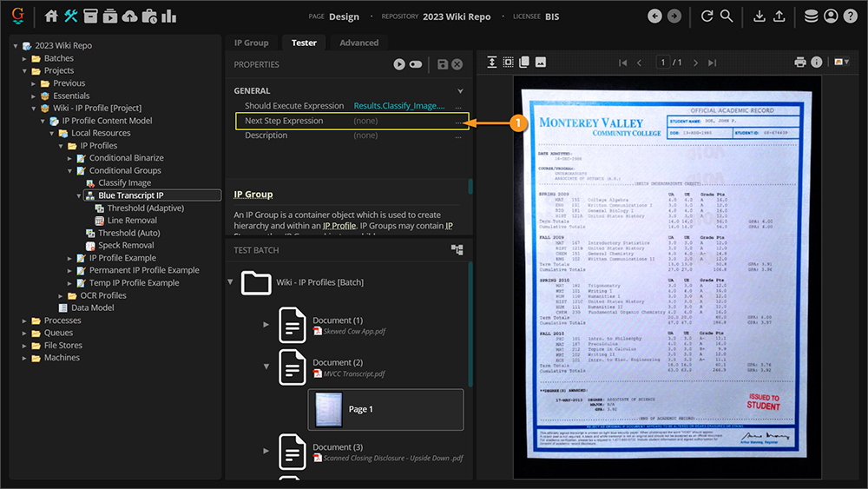This screenshot has width=868, height=489.
Task: Click the Design tools wrench icon
Action: (x=71, y=17)
